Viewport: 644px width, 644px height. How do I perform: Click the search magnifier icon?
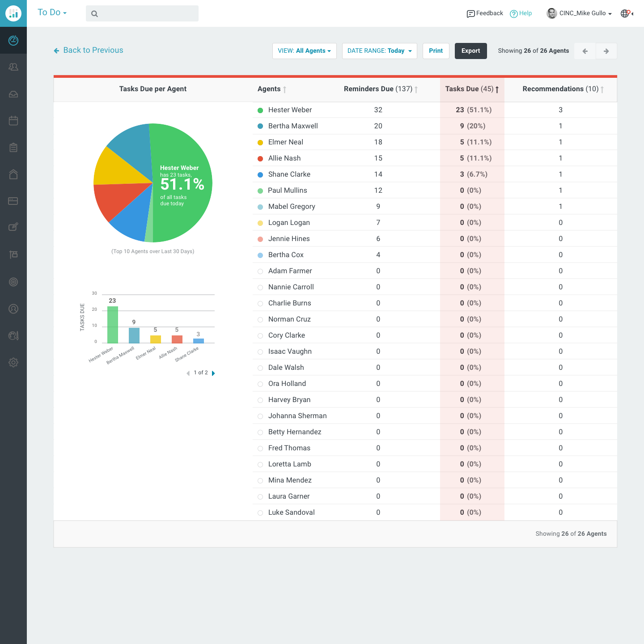click(94, 14)
